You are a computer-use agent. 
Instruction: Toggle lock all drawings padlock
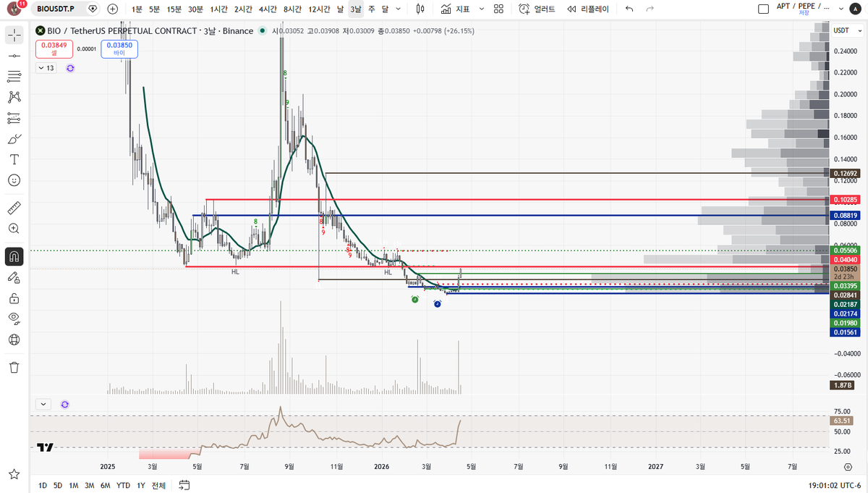coord(14,298)
